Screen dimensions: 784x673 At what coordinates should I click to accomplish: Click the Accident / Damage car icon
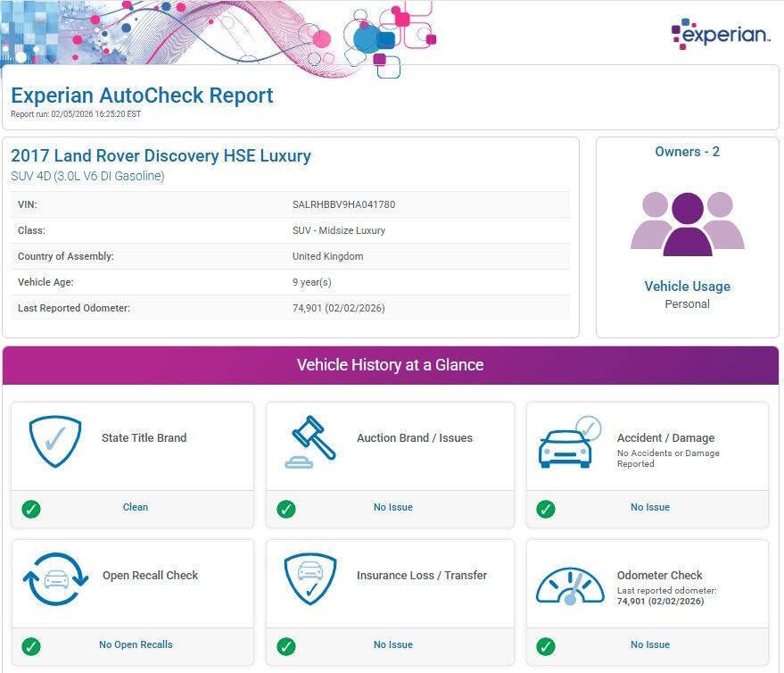[x=568, y=443]
